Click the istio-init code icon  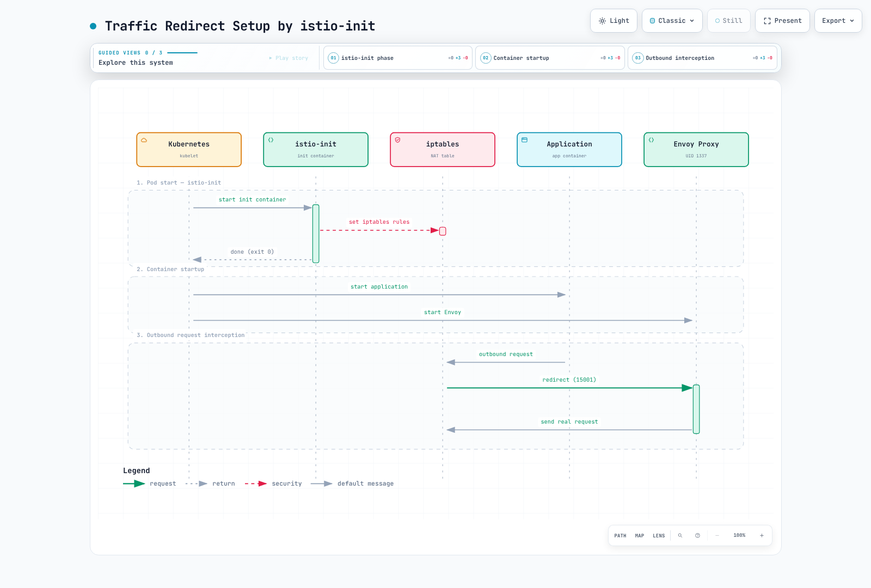click(x=271, y=140)
